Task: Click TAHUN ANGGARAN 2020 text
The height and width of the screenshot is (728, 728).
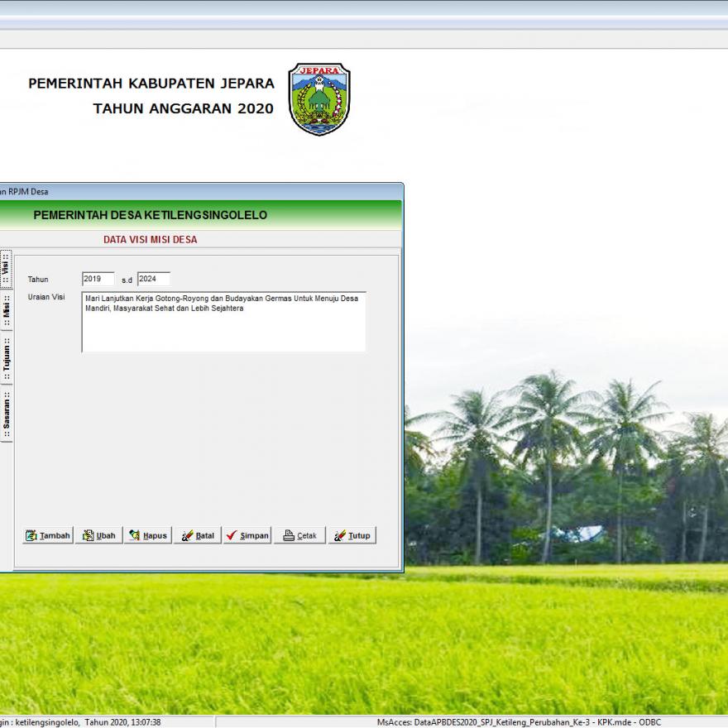Action: [x=184, y=108]
